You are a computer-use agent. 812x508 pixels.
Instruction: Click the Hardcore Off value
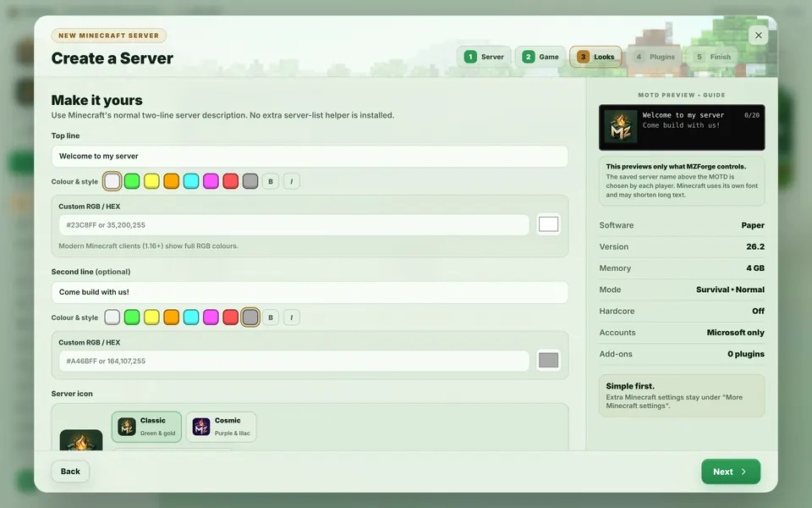pyautogui.click(x=758, y=311)
